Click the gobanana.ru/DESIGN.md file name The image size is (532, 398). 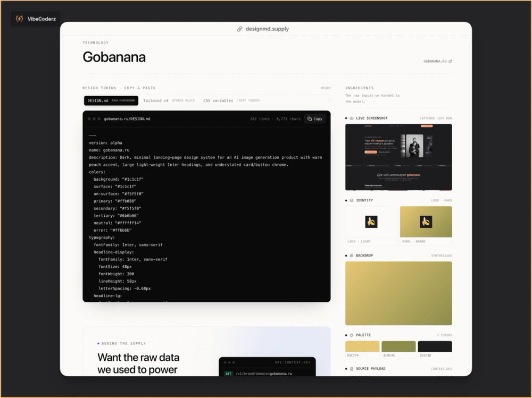pyautogui.click(x=127, y=119)
